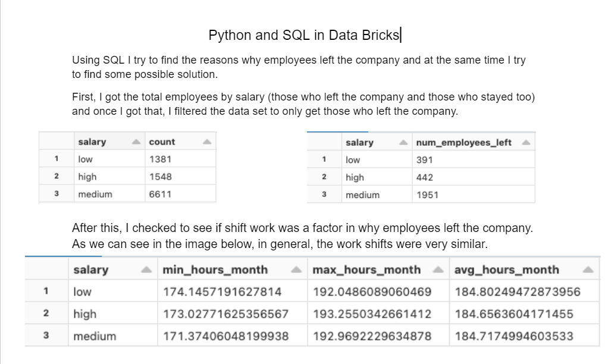Screen dimensions: 605x364
Task: Click row number 3 in the hours table
Action: point(46,335)
